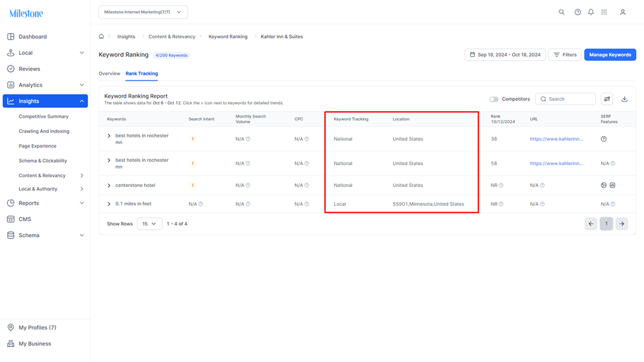Image resolution: width=644 pixels, height=362 pixels.
Task: Click page number 1 button
Action: coord(606,224)
